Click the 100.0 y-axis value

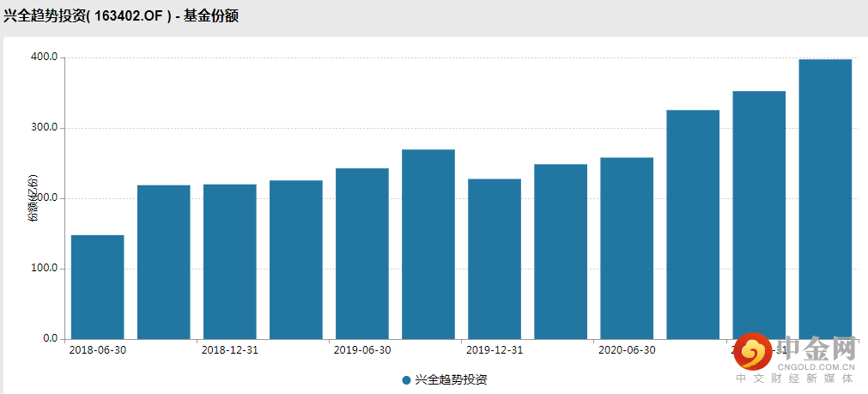44,269
